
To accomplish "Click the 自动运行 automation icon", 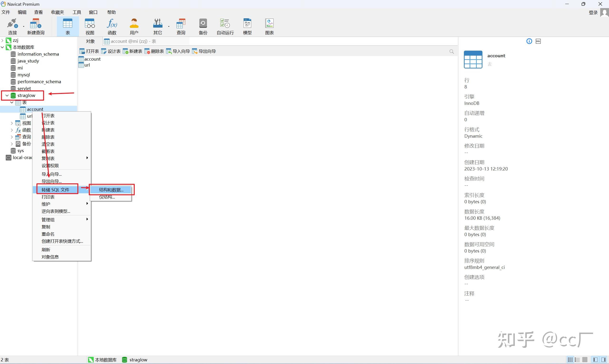I will tap(225, 26).
